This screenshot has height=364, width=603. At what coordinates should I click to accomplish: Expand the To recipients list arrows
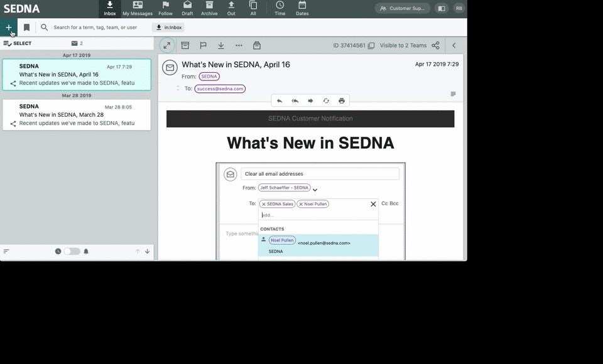(178, 88)
